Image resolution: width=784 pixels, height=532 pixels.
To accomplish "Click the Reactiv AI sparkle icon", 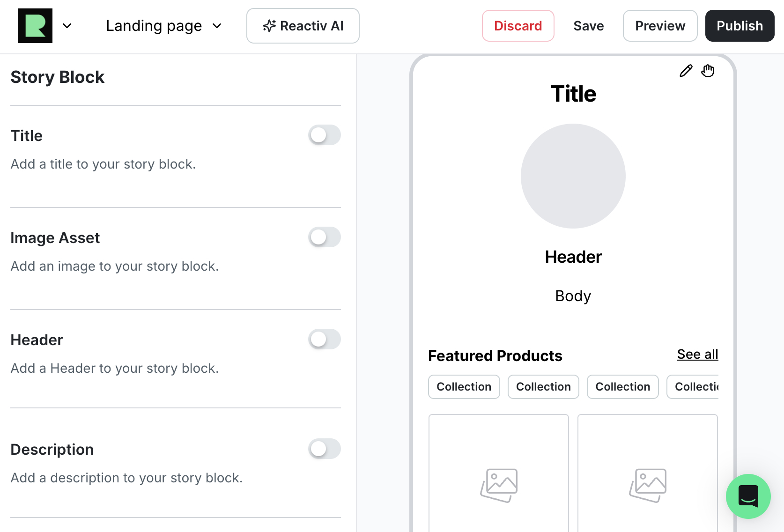I will point(269,26).
